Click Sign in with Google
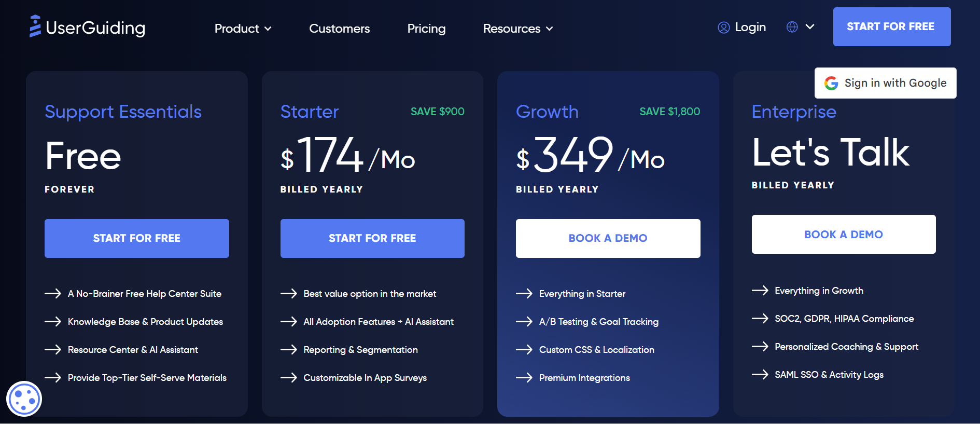Image resolution: width=980 pixels, height=424 pixels. tap(885, 83)
